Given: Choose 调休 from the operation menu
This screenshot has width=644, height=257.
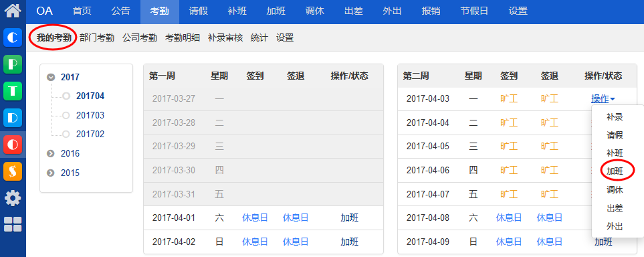Looking at the screenshot, I should (x=615, y=190).
